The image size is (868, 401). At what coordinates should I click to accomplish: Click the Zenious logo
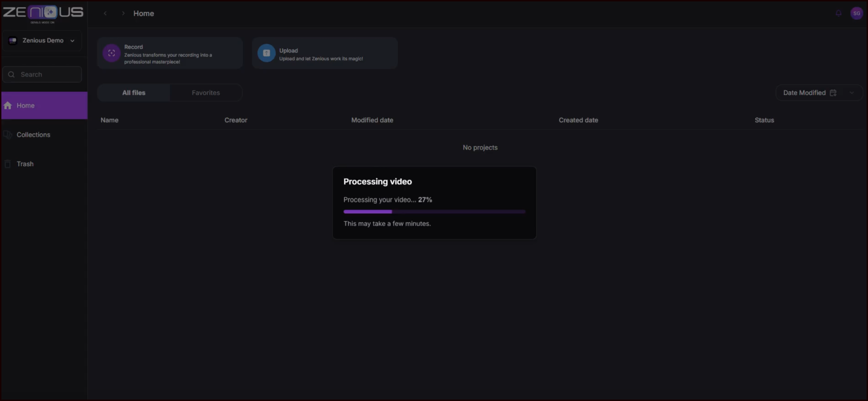click(x=43, y=13)
